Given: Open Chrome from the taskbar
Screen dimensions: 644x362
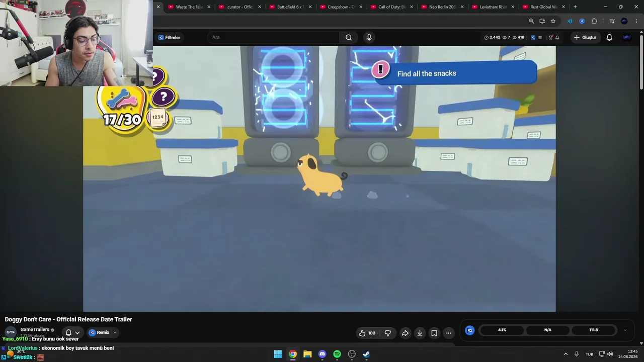Looking at the screenshot, I should pyautogui.click(x=292, y=354).
